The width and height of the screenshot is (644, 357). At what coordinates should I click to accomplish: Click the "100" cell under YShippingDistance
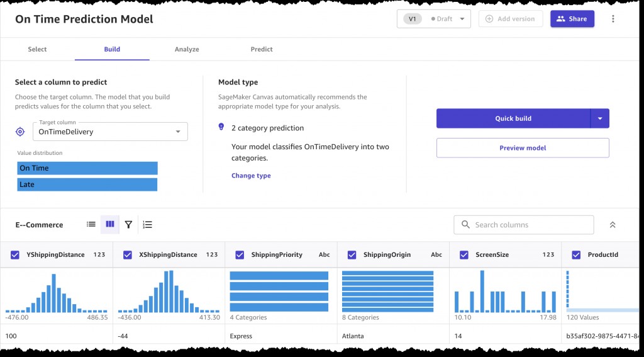pos(11,336)
